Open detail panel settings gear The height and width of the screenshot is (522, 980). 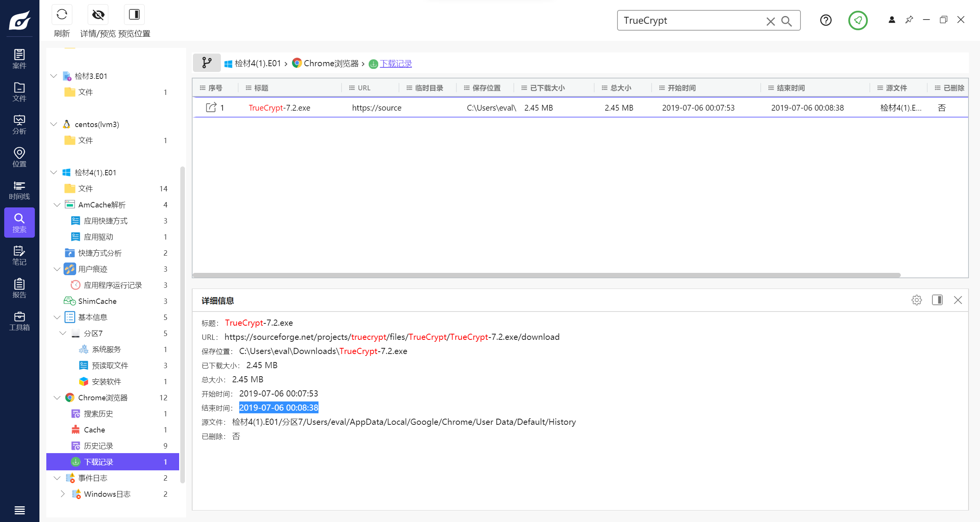pyautogui.click(x=916, y=300)
